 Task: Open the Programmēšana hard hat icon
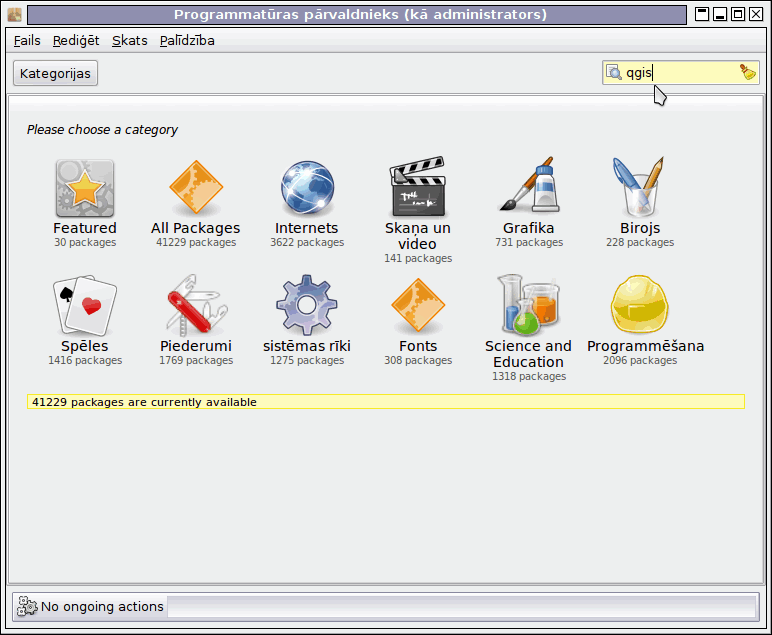[x=639, y=304]
